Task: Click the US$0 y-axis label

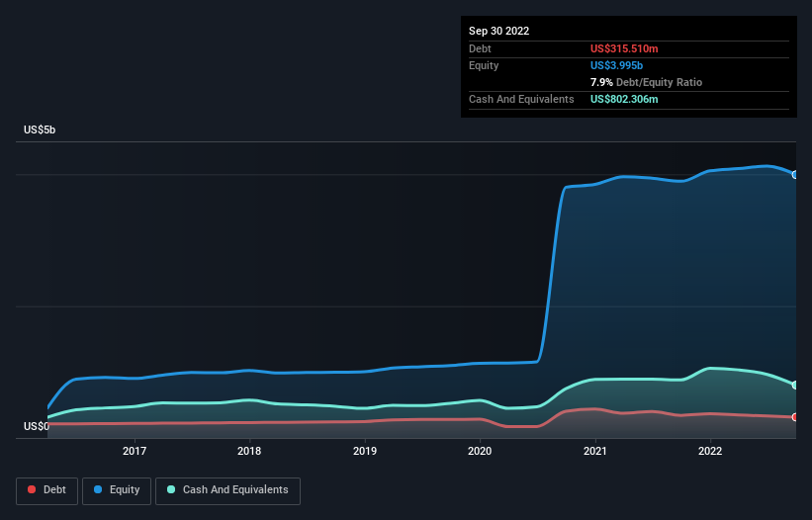Action: [x=37, y=426]
